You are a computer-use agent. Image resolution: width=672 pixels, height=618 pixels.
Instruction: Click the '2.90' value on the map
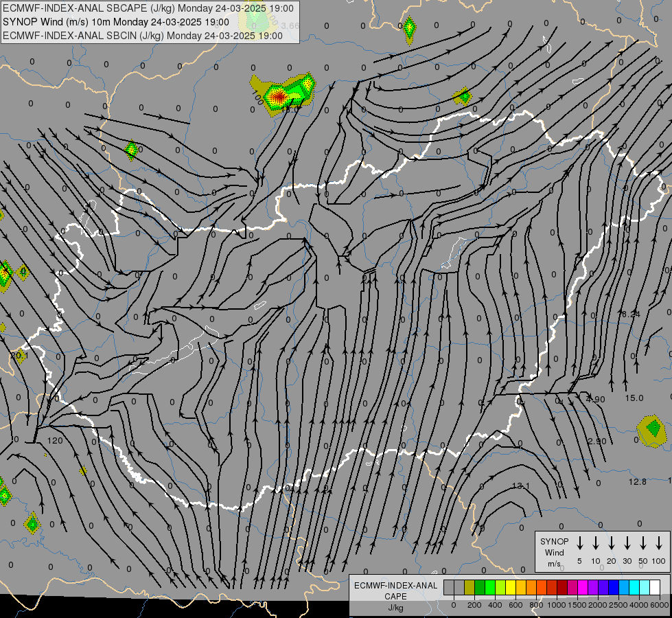tap(597, 442)
